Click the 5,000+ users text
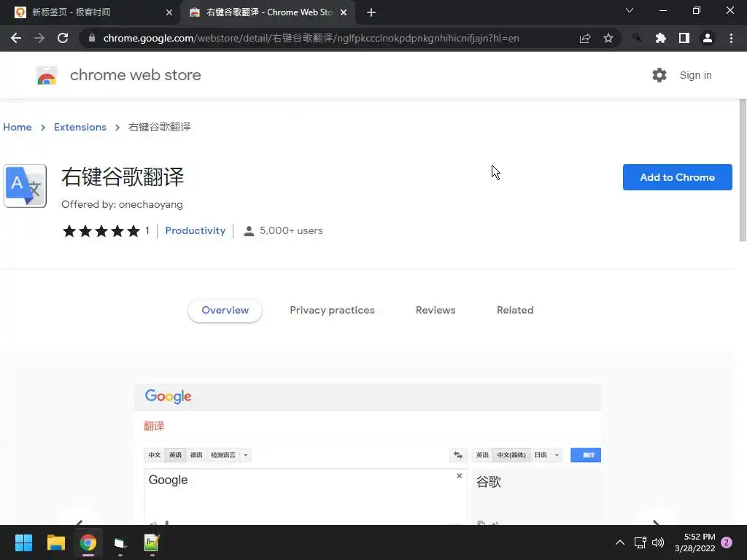747x560 pixels. (x=291, y=230)
